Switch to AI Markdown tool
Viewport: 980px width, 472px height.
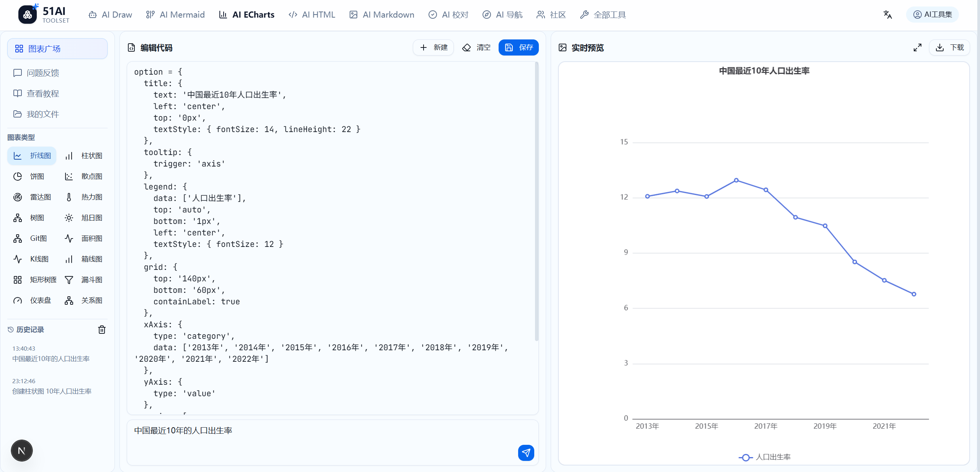tap(382, 15)
